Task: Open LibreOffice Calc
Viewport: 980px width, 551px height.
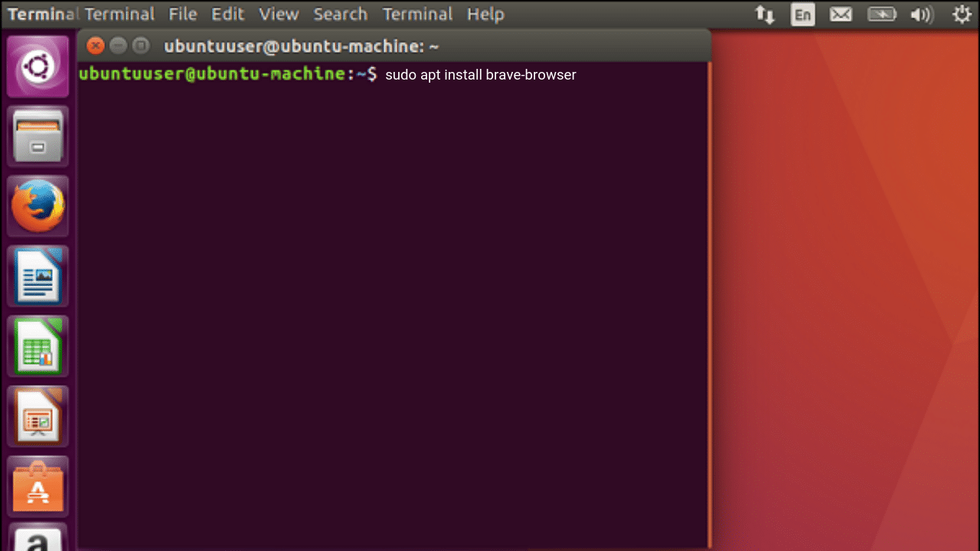Action: tap(38, 346)
